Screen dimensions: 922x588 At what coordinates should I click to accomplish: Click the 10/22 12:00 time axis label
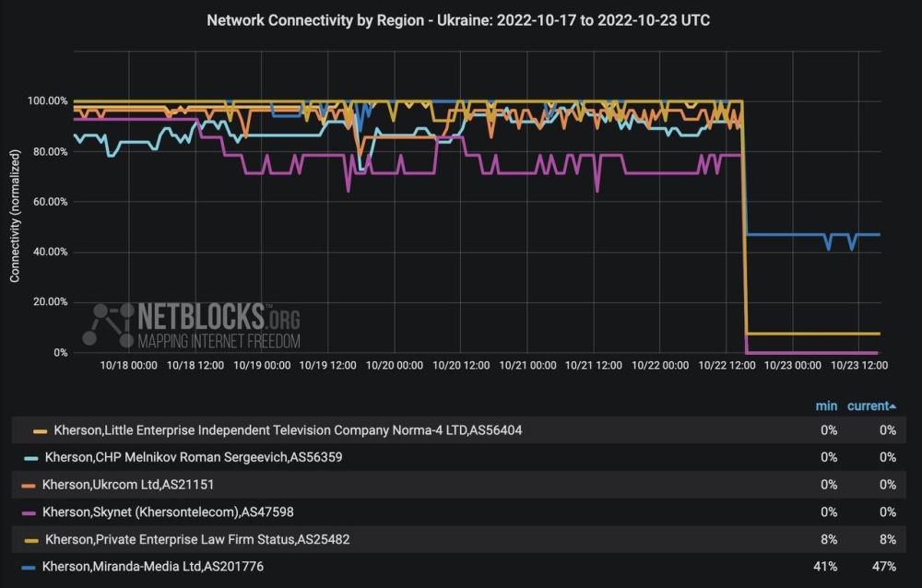[x=727, y=366]
